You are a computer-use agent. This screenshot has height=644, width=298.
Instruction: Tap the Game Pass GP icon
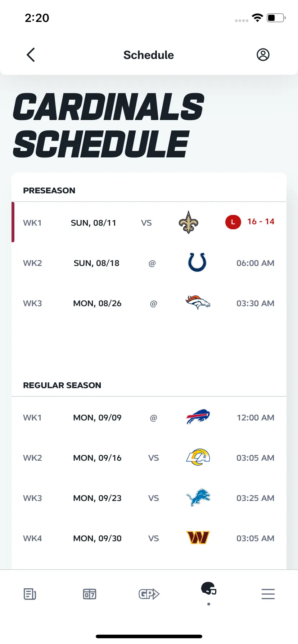coord(149,594)
